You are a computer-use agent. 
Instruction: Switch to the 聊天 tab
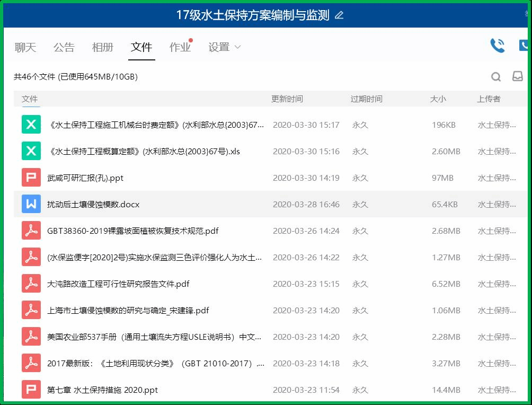click(25, 47)
